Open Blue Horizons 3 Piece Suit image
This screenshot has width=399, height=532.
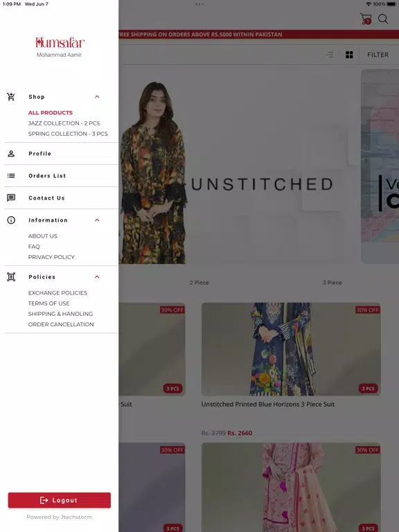tap(291, 349)
